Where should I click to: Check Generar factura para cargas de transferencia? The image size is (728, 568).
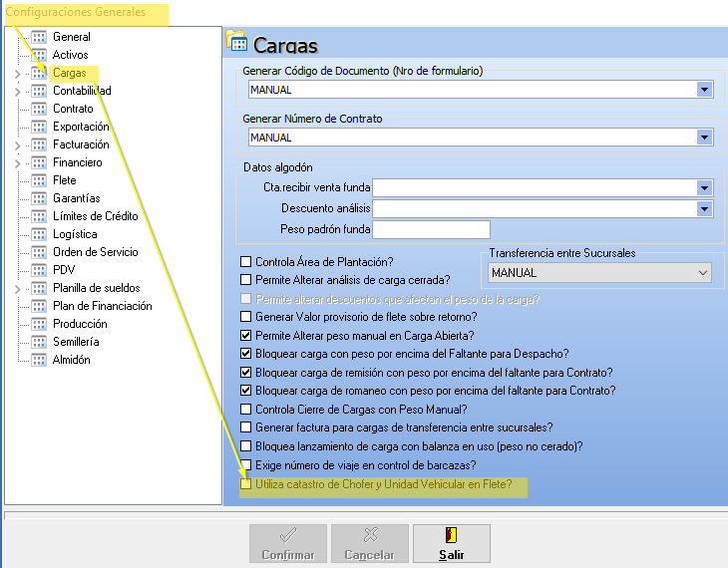pos(245,426)
